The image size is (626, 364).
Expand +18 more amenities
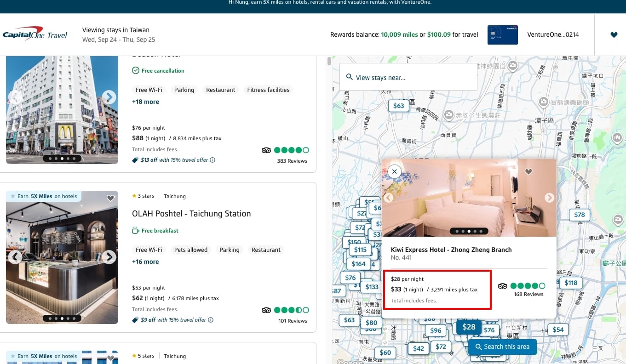[145, 102]
